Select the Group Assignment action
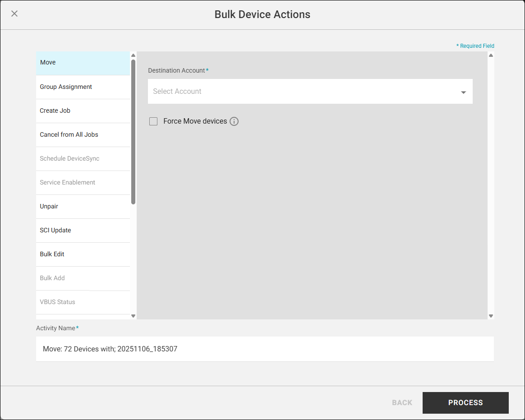The width and height of the screenshot is (525, 420). (83, 87)
